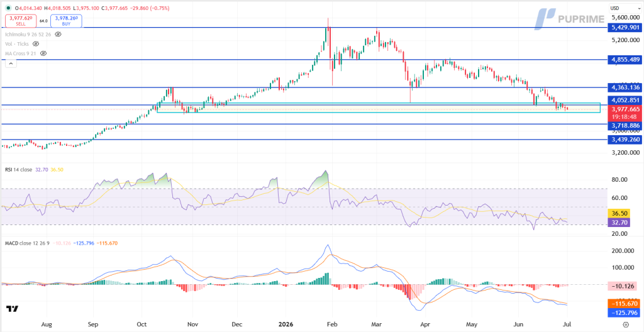Open the TradingView logo link
Viewport: 644px width, 332px height.
coord(11,309)
